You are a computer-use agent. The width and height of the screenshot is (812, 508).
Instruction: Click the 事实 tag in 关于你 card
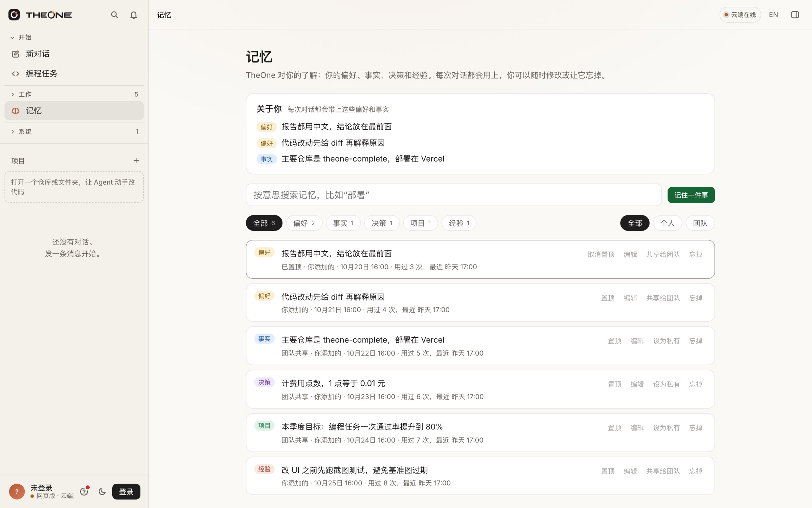click(x=267, y=159)
